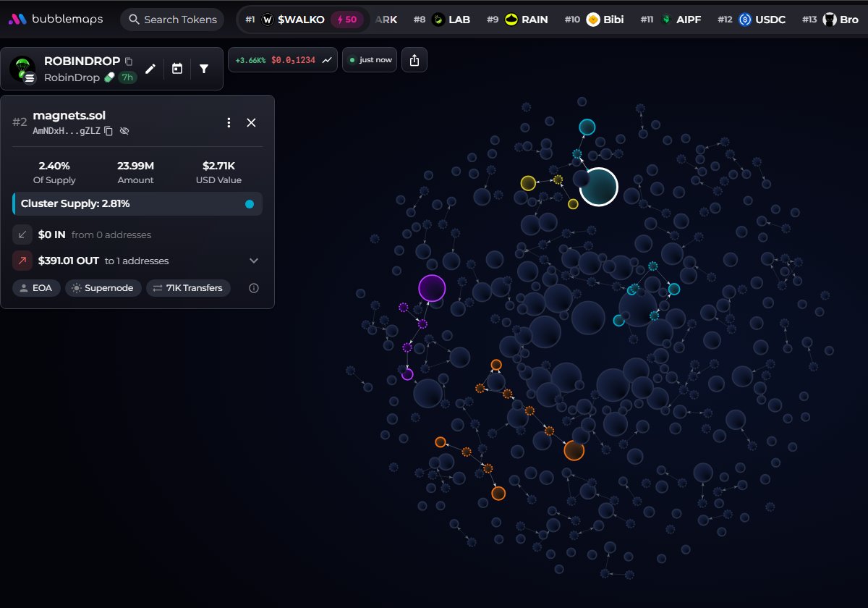Click the teal cluster color dot
This screenshot has width=868, height=608.
(250, 204)
